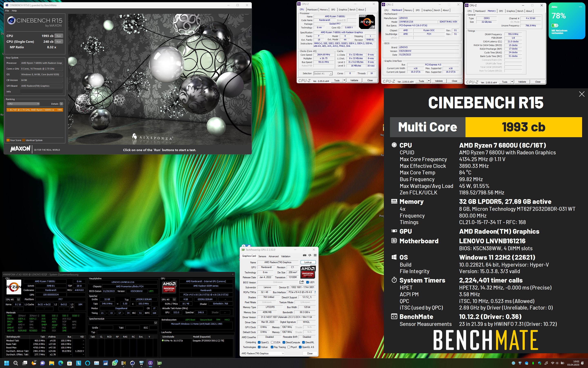Toggle the Vulkan checkbox
This screenshot has height=368, width=588.
coord(259,347)
